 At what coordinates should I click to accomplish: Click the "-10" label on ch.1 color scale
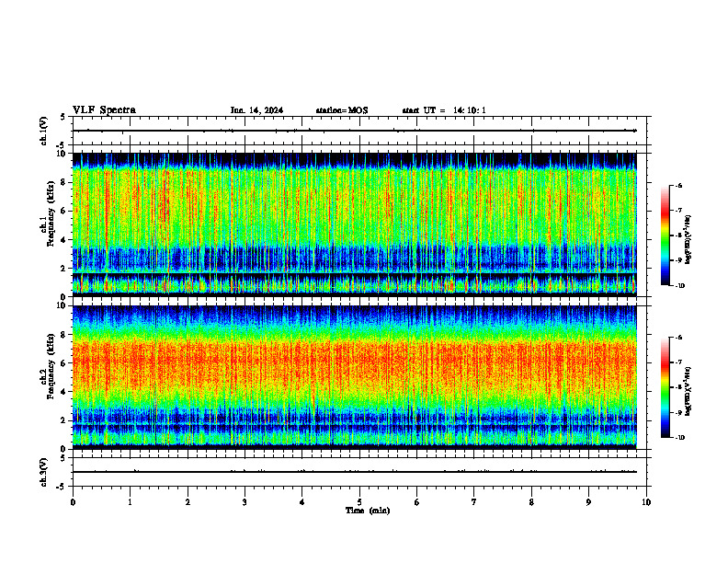click(679, 286)
